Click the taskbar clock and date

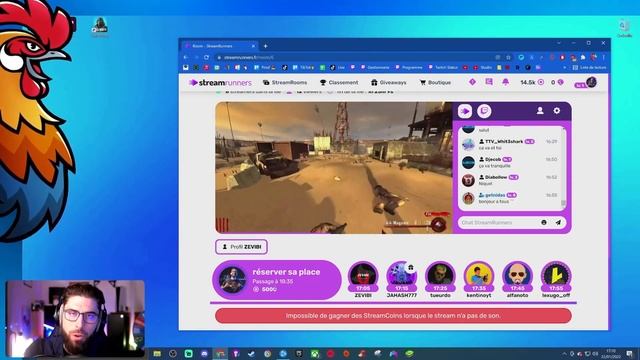[611, 353]
